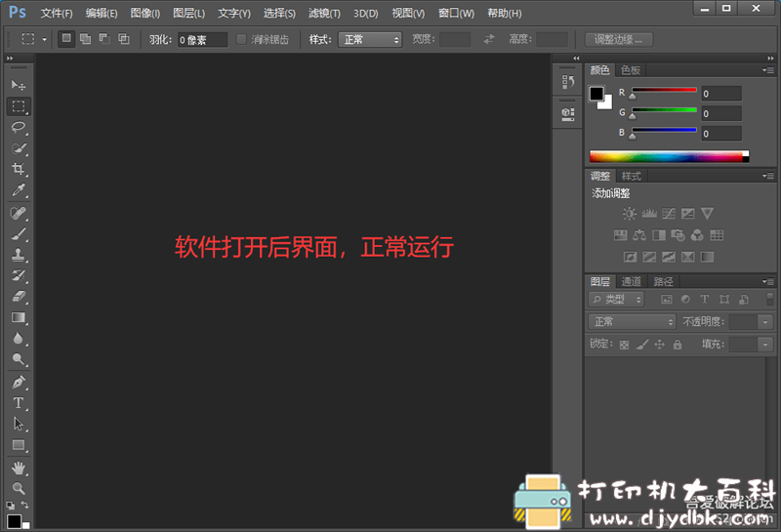This screenshot has width=781, height=532.
Task: Expand the toolbox with double-arrow
Action: (10, 59)
